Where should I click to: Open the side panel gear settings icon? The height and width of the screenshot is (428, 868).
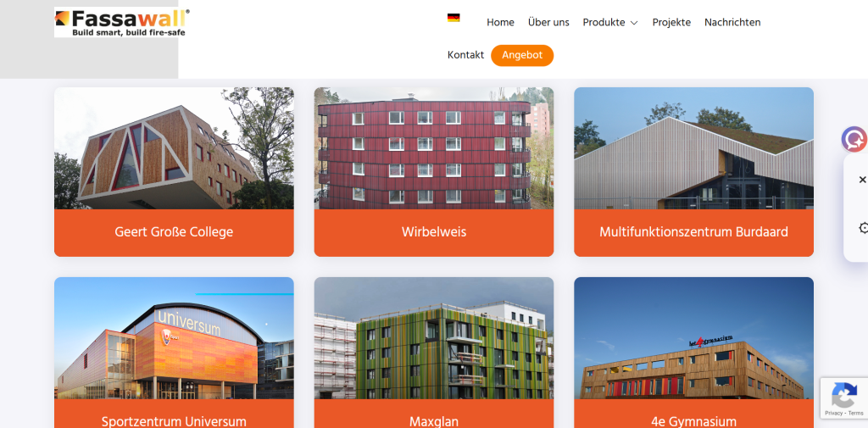863,228
